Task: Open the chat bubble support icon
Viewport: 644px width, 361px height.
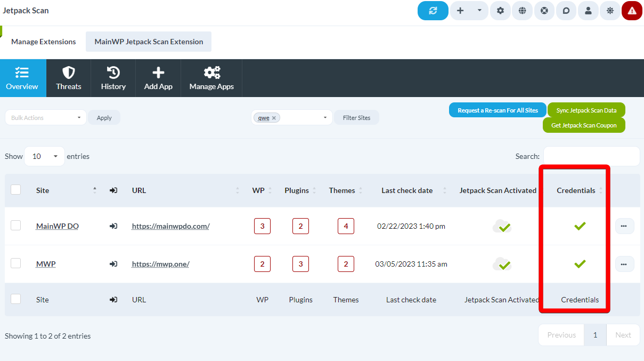Action: pyautogui.click(x=566, y=11)
